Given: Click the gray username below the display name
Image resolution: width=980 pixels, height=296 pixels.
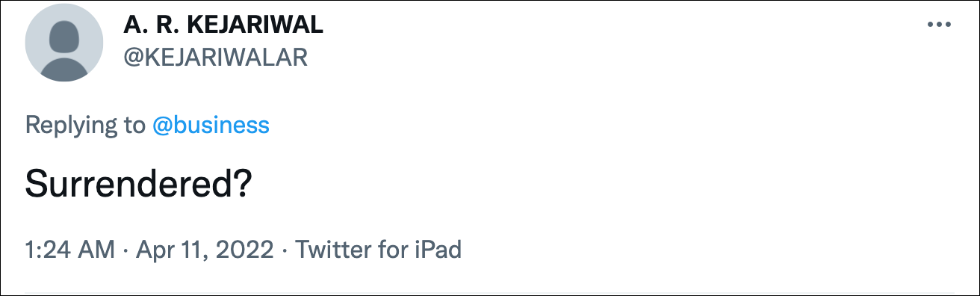Looking at the screenshot, I should coord(216,58).
